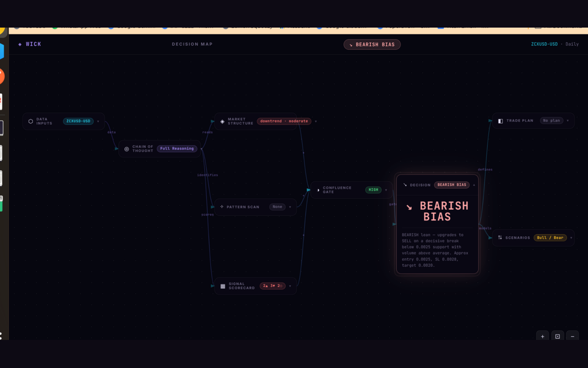This screenshot has height=368, width=588.
Task: Click the Market Structure diamond icon
Action: click(222, 121)
